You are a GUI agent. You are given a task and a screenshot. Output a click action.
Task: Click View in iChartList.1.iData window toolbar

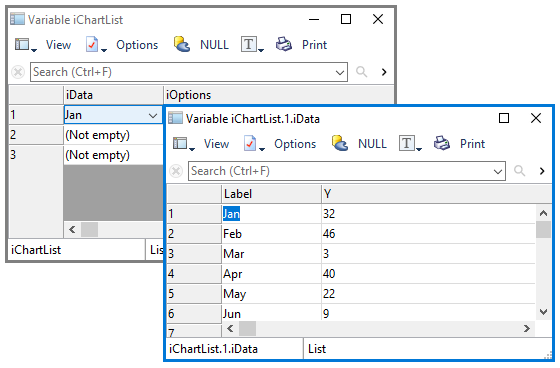(x=216, y=144)
